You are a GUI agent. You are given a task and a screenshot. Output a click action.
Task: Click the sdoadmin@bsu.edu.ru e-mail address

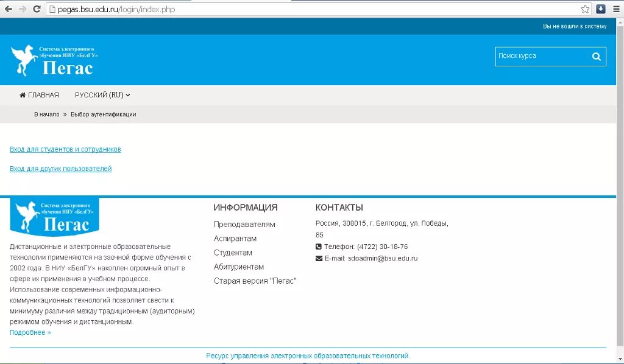coord(383,259)
